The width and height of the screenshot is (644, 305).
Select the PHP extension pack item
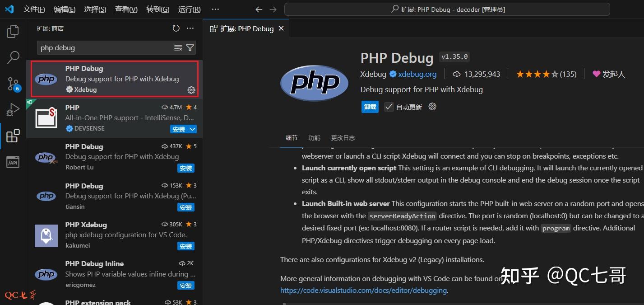coord(114,300)
